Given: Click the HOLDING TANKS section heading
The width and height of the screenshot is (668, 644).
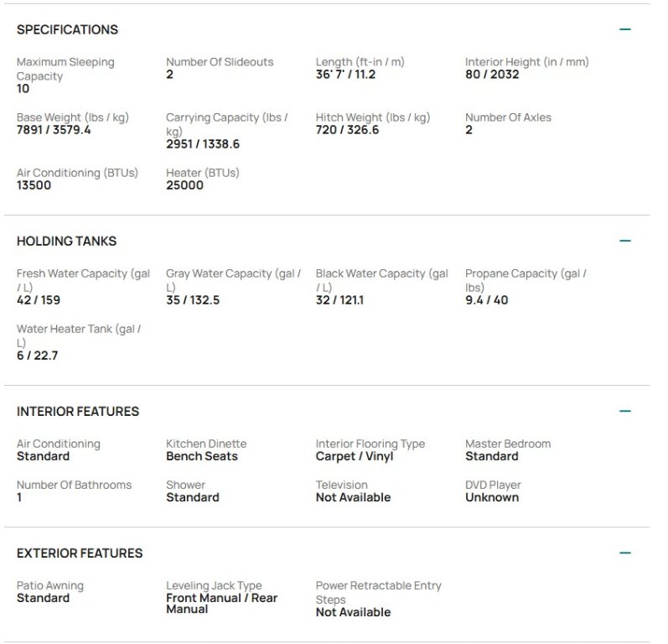Looking at the screenshot, I should (x=66, y=241).
